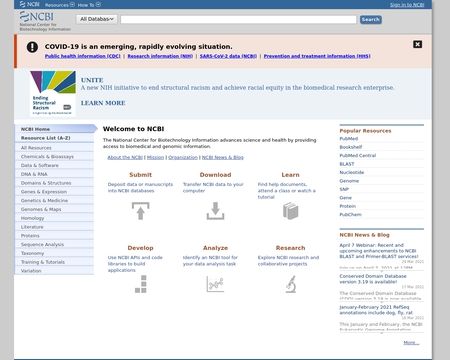The image size is (450, 360).
Task: Select Genomes & Maps sidebar item
Action: pos(54,209)
